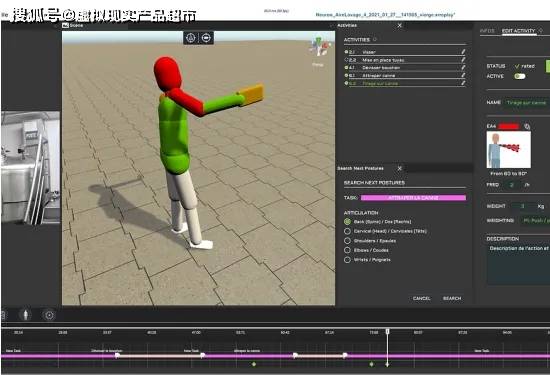
Task: Select the green highlighted activity row 6.2
Action: [405, 83]
